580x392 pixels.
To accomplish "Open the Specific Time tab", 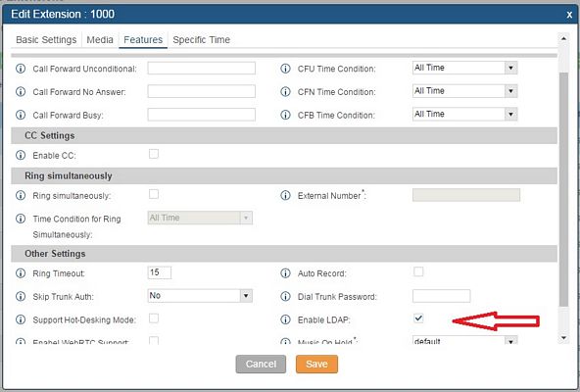I will 202,39.
